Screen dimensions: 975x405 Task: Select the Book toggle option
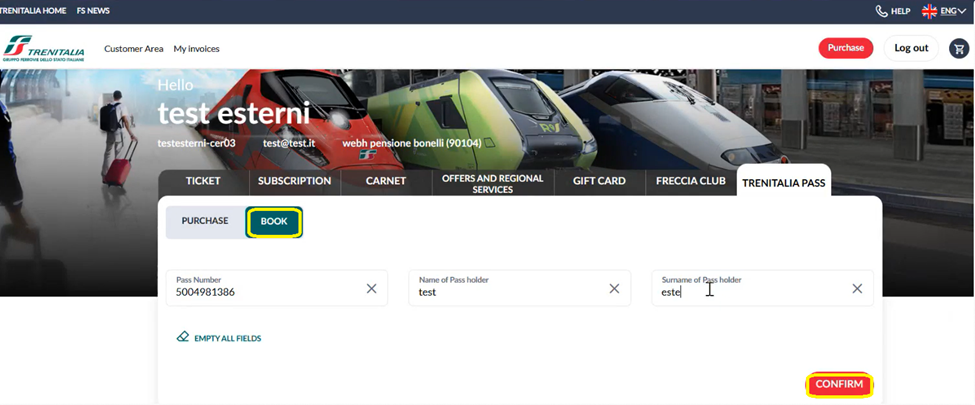click(x=274, y=221)
